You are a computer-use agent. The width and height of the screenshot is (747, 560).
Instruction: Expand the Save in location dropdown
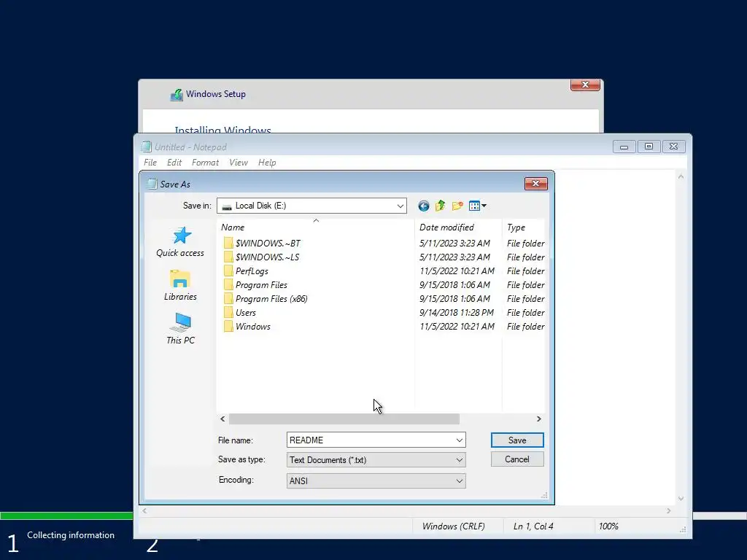[400, 206]
